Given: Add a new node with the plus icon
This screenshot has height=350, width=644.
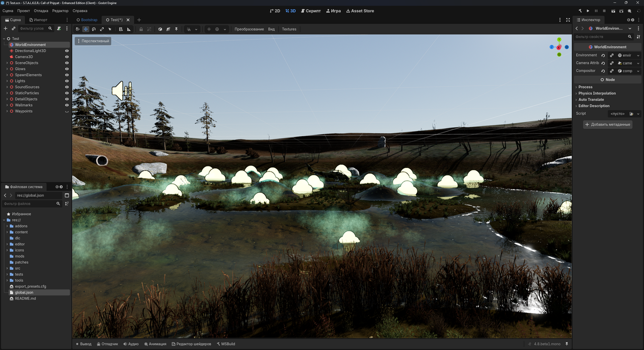Looking at the screenshot, I should 6,29.
